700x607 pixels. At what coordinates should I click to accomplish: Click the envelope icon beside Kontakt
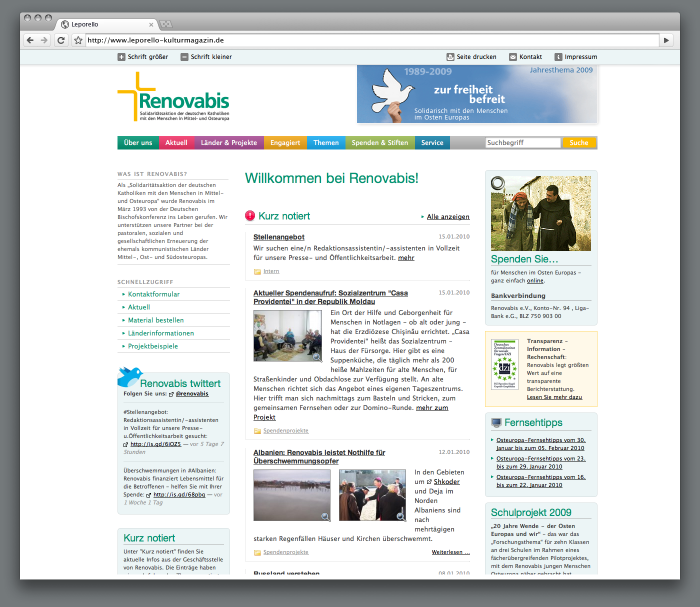click(513, 57)
